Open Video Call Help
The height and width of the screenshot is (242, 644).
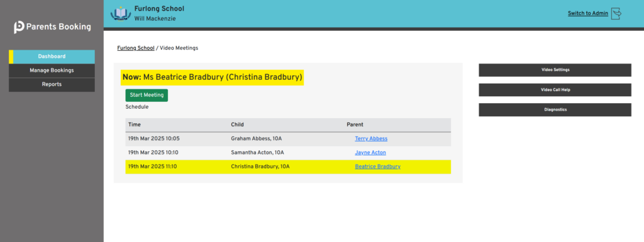coord(555,90)
